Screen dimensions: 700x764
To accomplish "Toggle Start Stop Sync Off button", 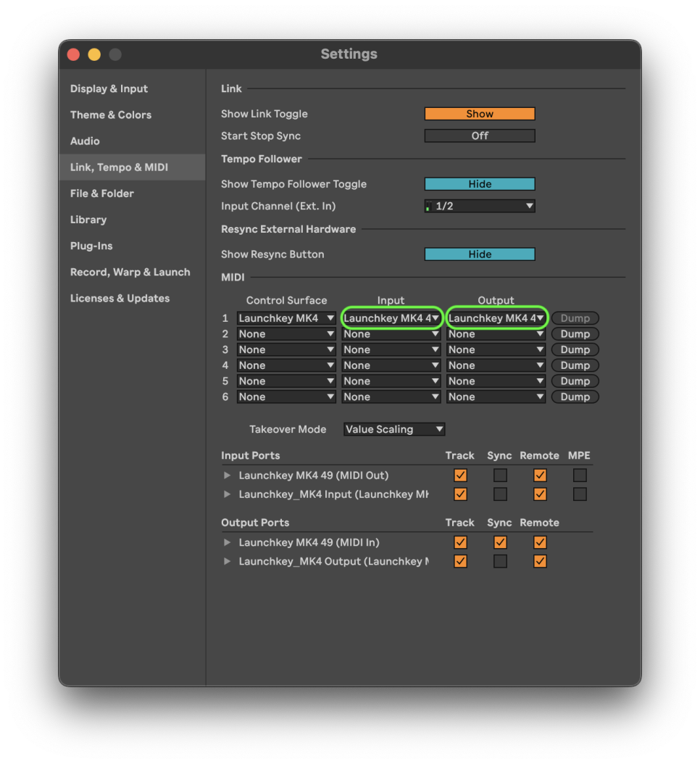I will coord(480,136).
